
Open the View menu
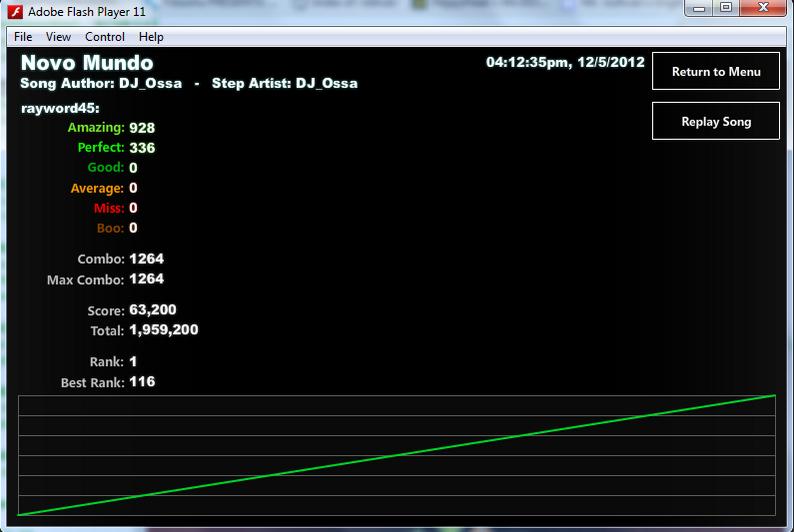pos(58,37)
